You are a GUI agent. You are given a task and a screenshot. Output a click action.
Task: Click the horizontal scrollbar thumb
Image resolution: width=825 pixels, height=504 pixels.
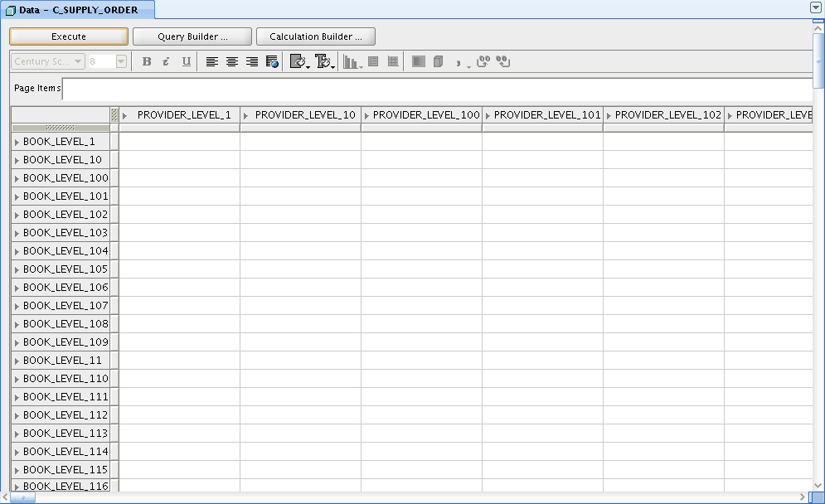22,497
